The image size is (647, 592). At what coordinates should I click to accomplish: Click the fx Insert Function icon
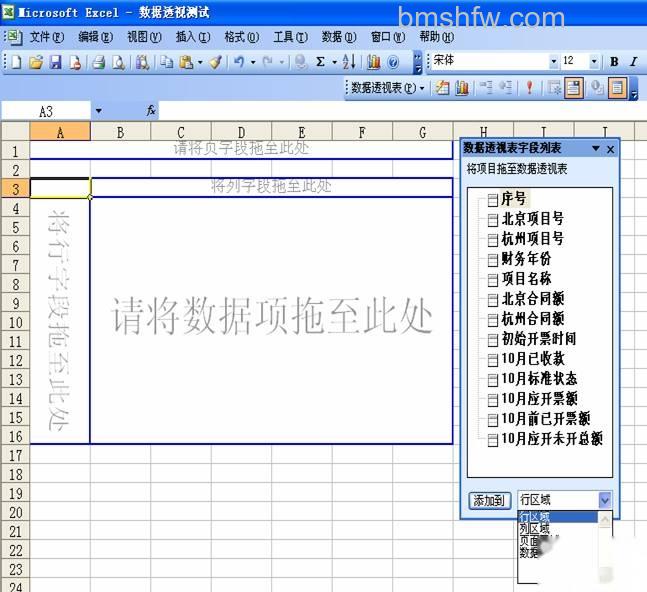(x=151, y=111)
